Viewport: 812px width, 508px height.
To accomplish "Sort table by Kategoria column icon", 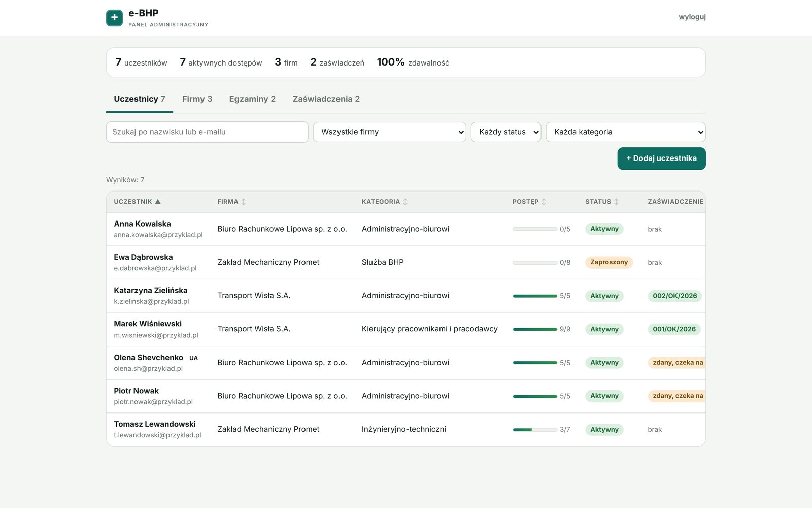I will pyautogui.click(x=405, y=202).
